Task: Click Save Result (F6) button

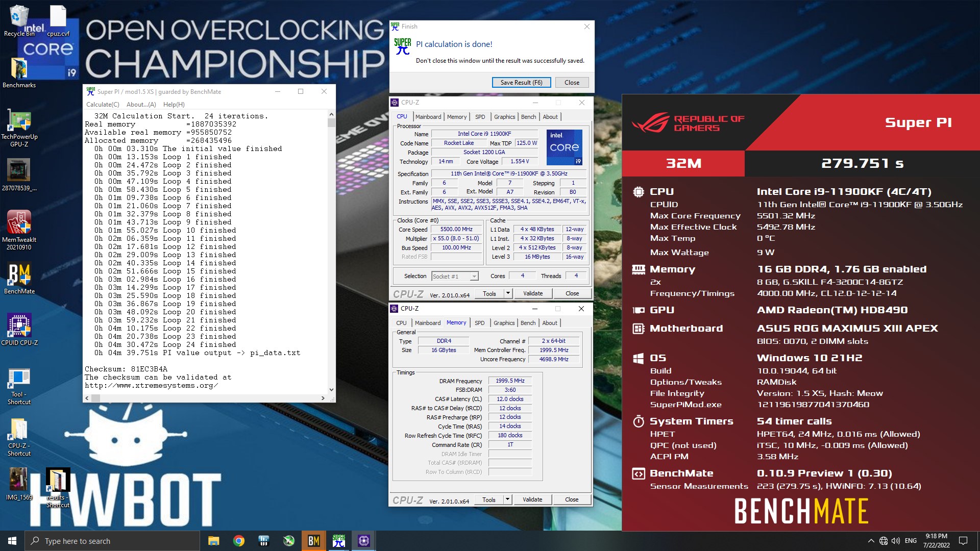Action: 521,83
